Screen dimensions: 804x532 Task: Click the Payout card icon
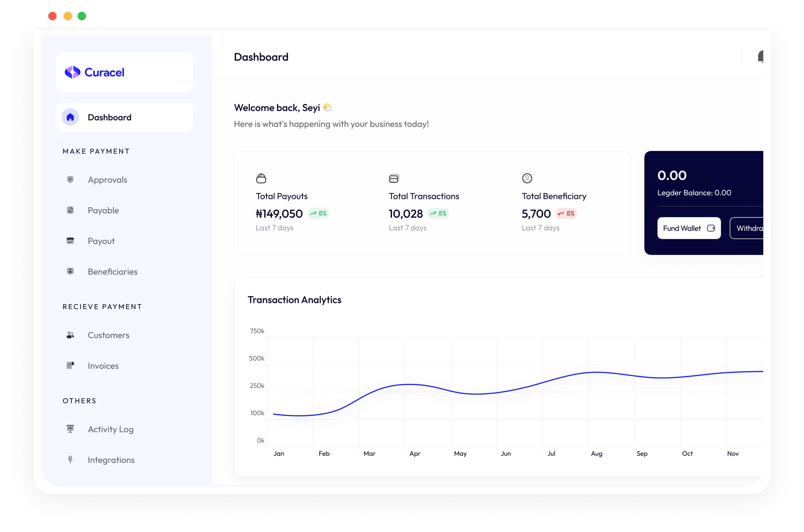pyautogui.click(x=70, y=241)
